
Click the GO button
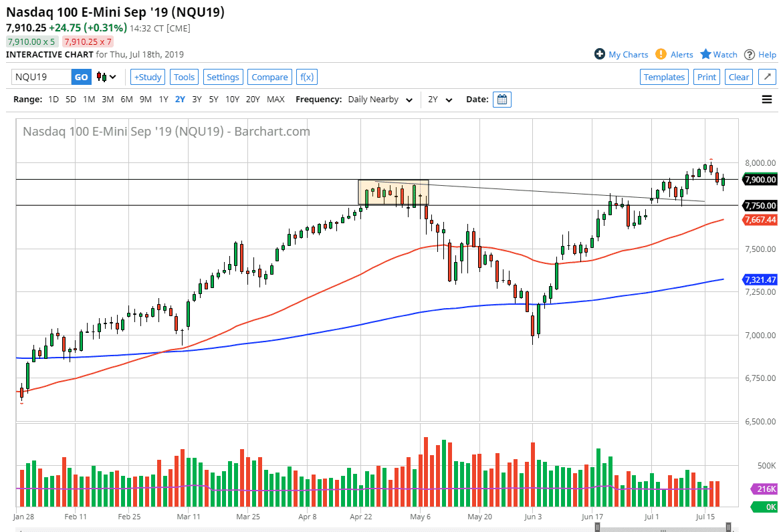81,77
